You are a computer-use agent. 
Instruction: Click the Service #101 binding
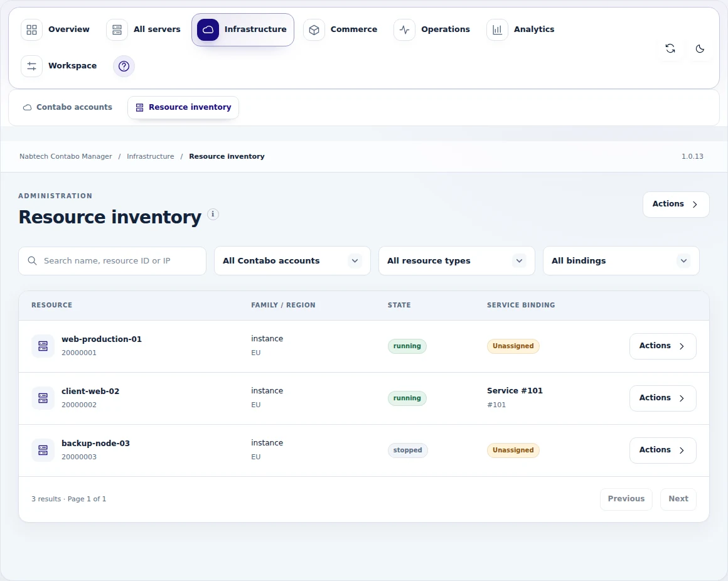[515, 391]
